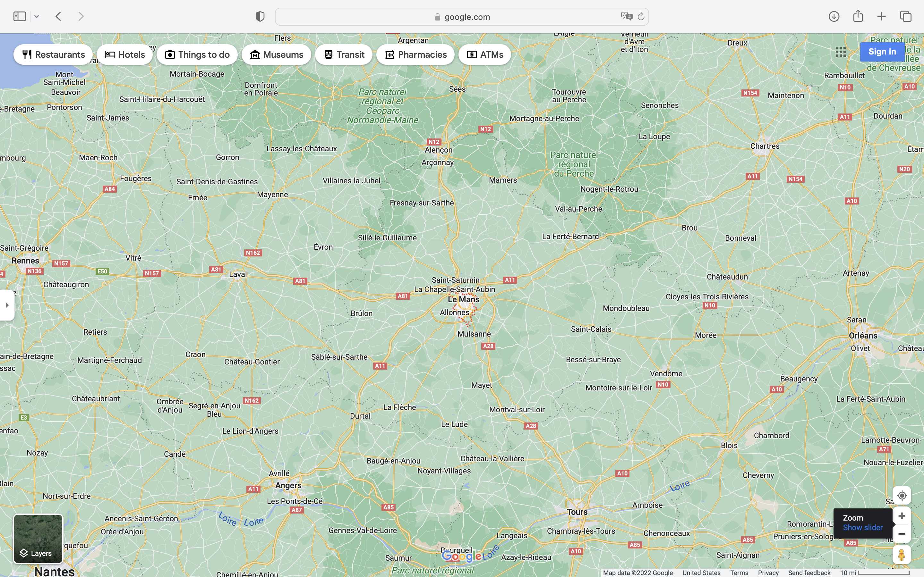This screenshot has height=577, width=924.
Task: Filter map by Restaurants
Action: pyautogui.click(x=53, y=54)
